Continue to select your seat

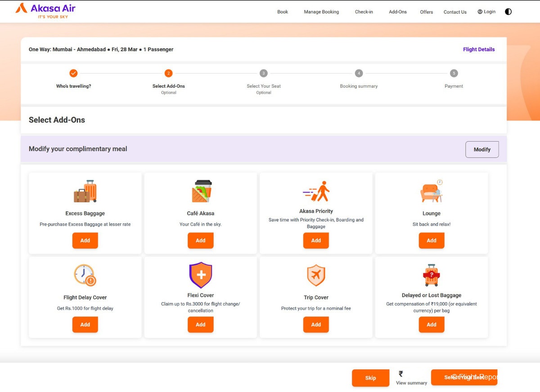[x=464, y=377]
